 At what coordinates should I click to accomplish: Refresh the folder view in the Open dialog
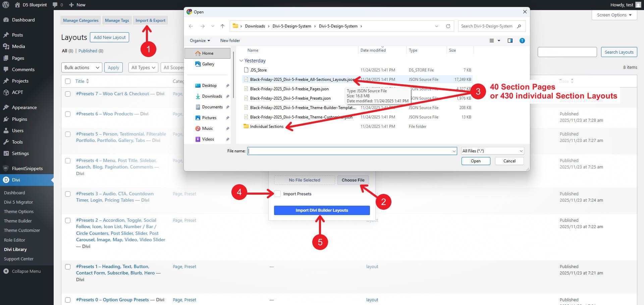point(448,26)
